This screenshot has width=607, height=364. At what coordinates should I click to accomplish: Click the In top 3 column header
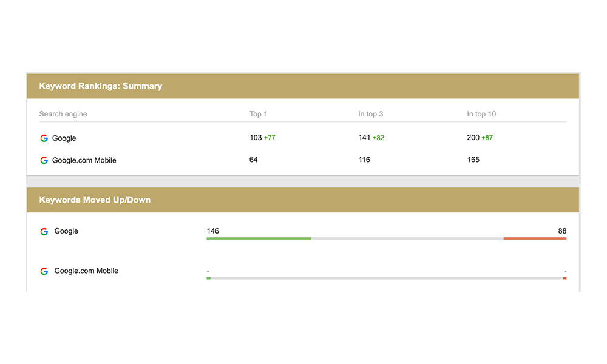[x=370, y=114]
